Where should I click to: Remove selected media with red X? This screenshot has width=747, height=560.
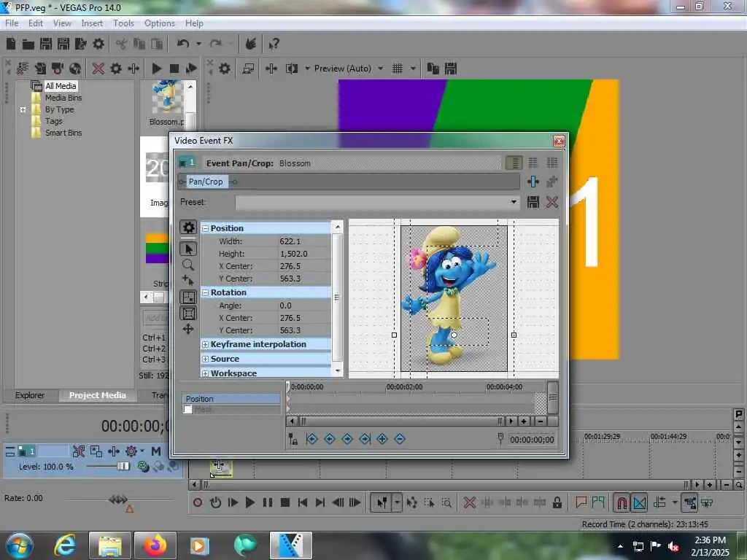(98, 69)
